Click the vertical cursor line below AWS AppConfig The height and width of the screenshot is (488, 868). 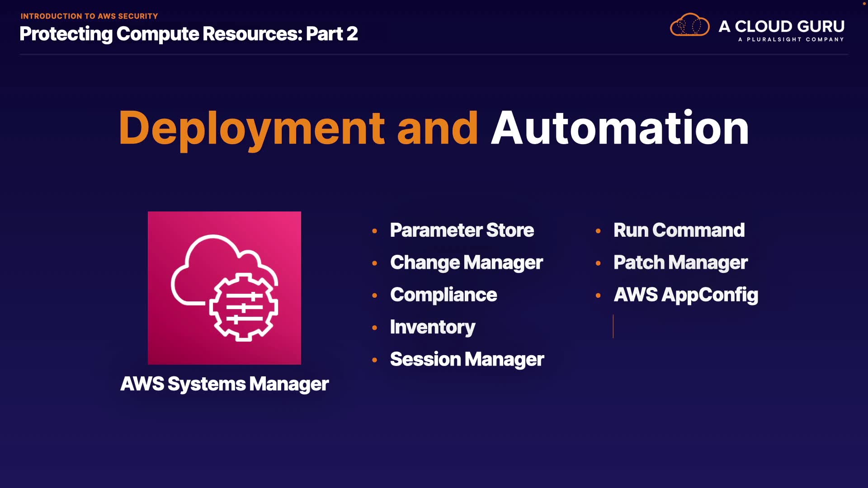coord(613,326)
